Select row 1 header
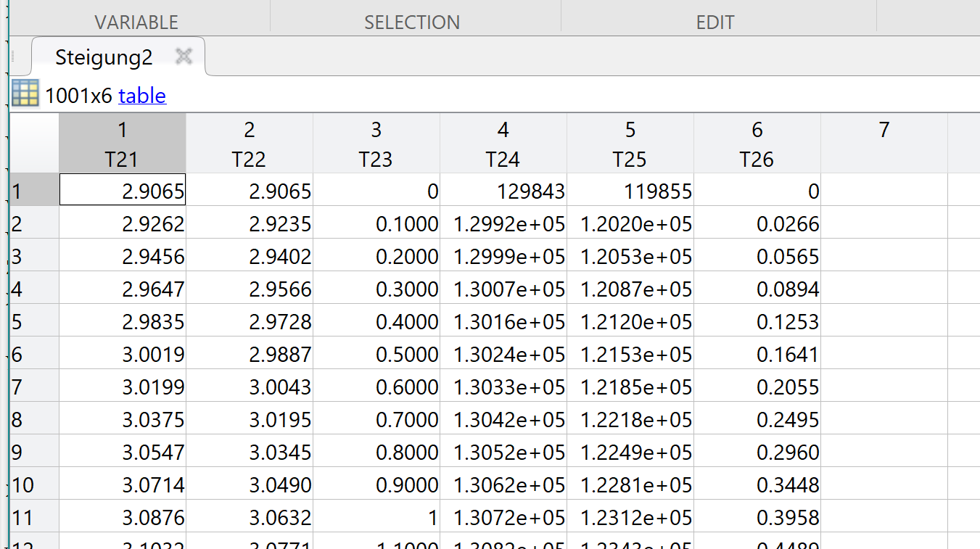 click(33, 191)
